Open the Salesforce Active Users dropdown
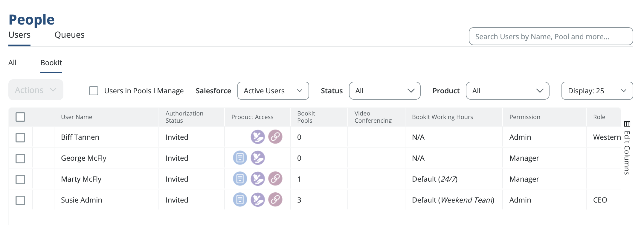The image size is (644, 225). (x=273, y=91)
